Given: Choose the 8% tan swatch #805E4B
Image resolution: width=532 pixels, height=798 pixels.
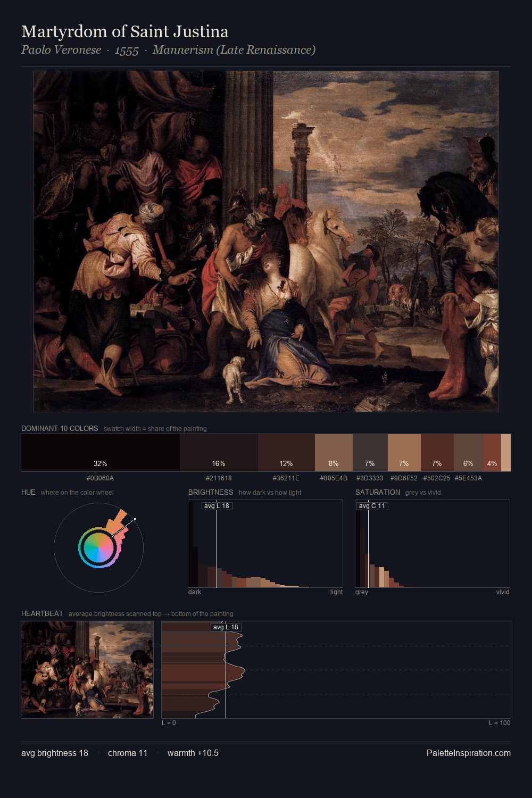Looking at the screenshot, I should click(x=334, y=453).
